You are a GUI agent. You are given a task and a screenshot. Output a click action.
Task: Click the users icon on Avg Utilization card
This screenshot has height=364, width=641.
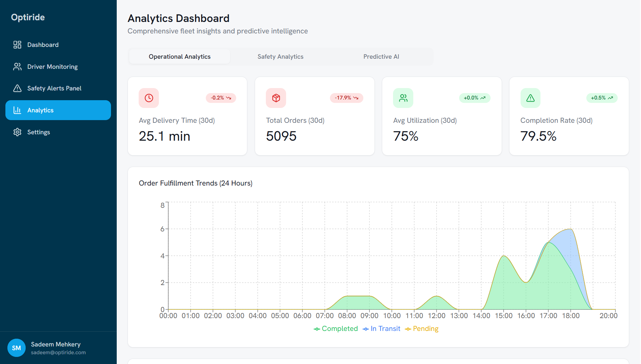403,98
